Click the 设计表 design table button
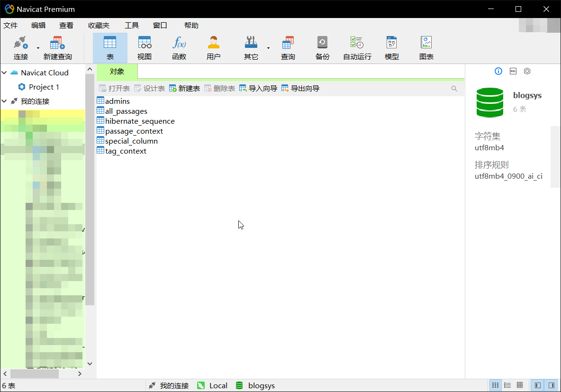This screenshot has width=561, height=392. (150, 89)
